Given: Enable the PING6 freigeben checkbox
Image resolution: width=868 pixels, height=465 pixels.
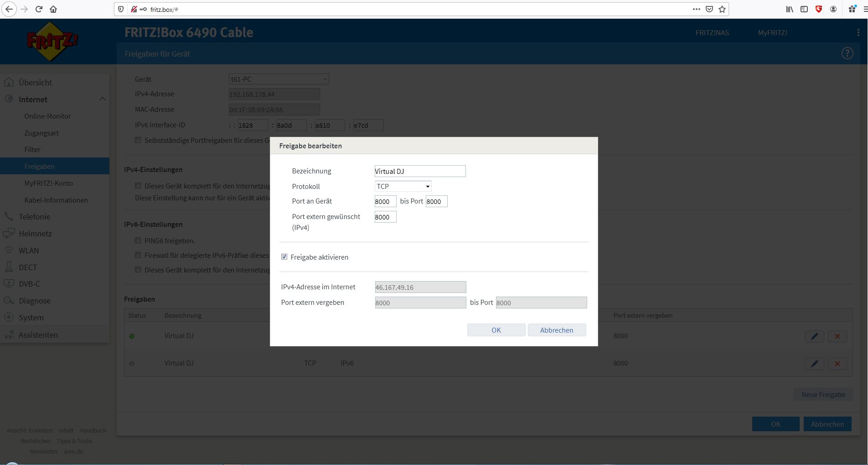Looking at the screenshot, I should point(138,240).
